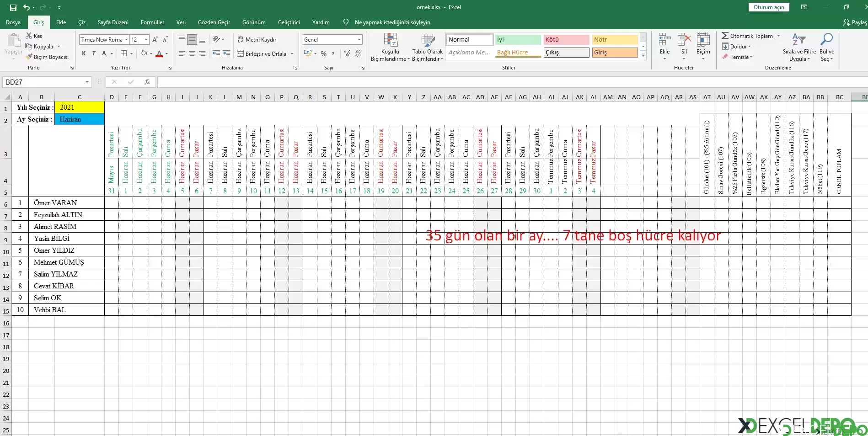Click Sil delete cells icon
This screenshot has height=436, width=868.
684,40
